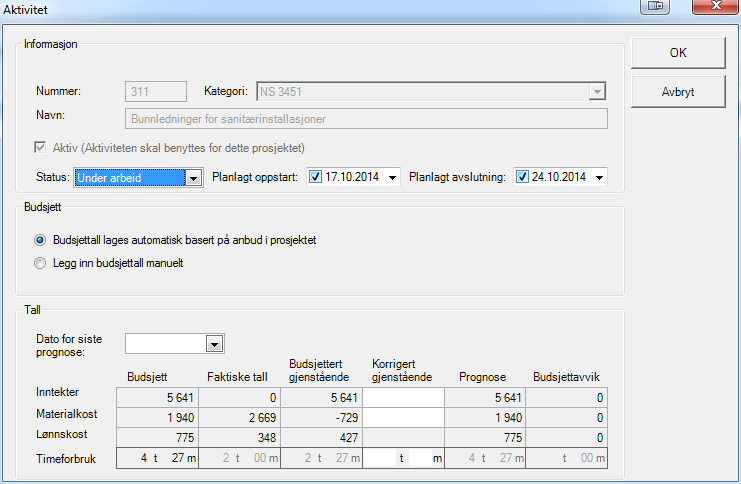Screen dimensions: 741x484
Task: Select Legg inn budsjettall manuelt option
Action: point(40,263)
